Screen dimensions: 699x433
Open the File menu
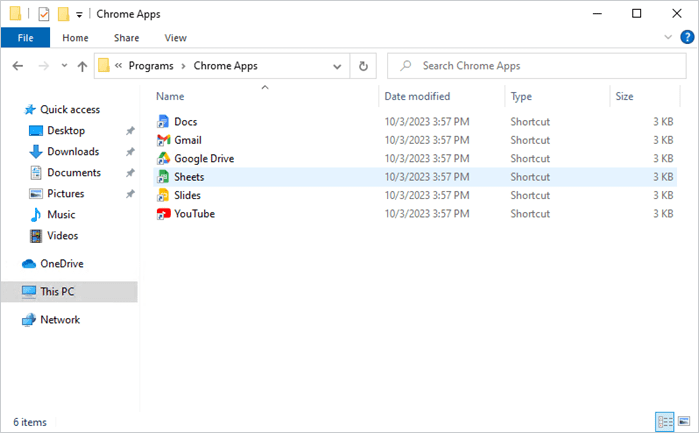pos(25,38)
